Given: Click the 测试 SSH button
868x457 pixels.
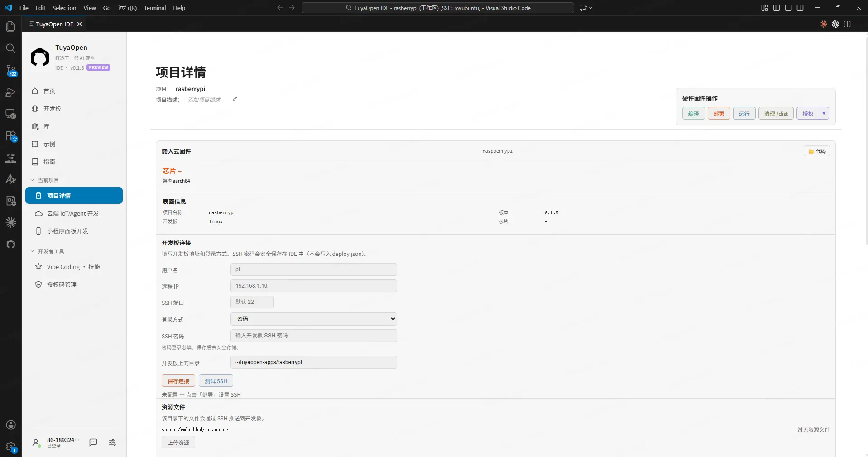Looking at the screenshot, I should pos(216,381).
